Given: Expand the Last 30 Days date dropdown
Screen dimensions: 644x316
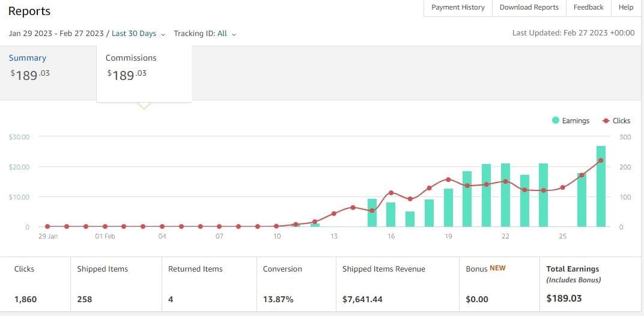Looking at the screenshot, I should point(138,34).
